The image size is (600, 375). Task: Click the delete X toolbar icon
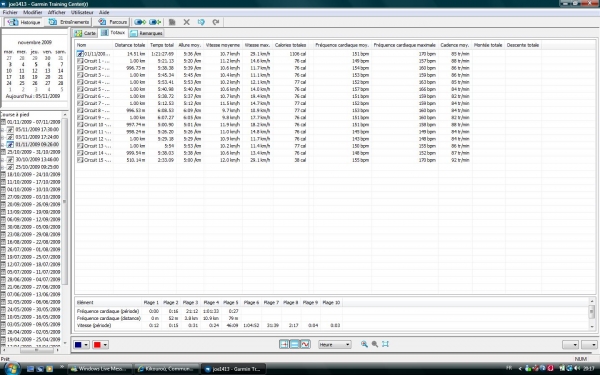(186, 22)
